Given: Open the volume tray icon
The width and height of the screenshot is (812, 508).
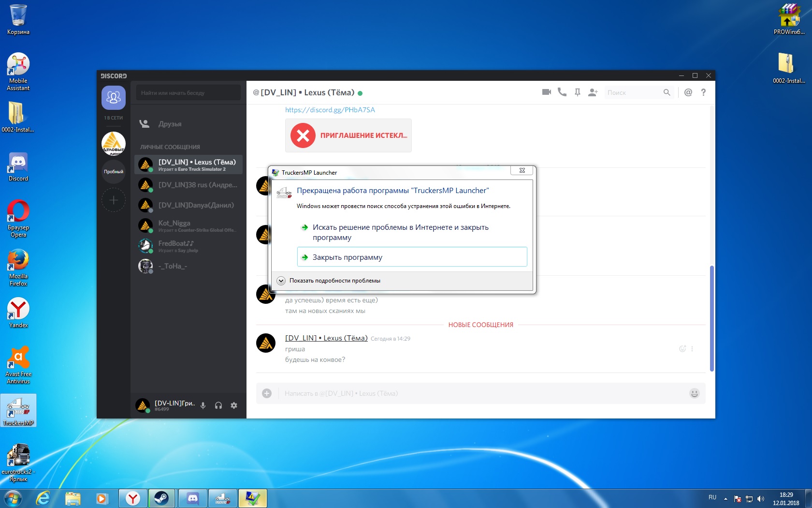Looking at the screenshot, I should pyautogui.click(x=761, y=498).
